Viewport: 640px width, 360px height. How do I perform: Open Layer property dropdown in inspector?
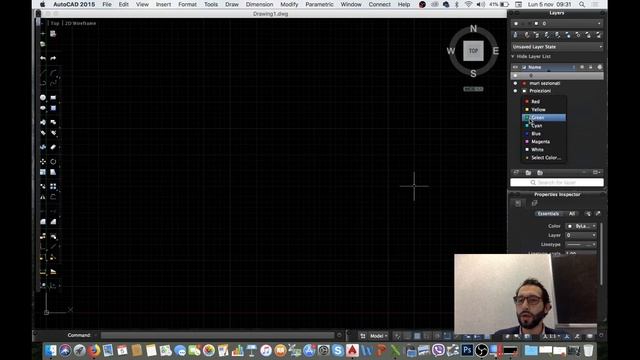[581, 235]
